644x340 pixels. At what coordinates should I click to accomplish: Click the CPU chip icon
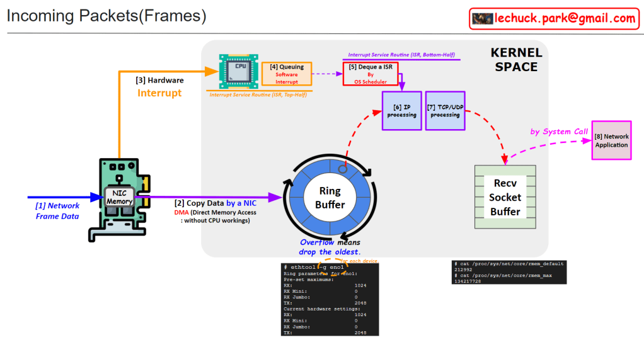[238, 71]
